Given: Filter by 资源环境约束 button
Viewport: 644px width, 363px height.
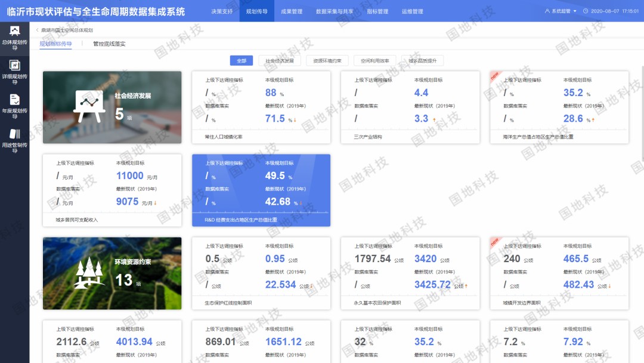Looking at the screenshot, I should pyautogui.click(x=327, y=60).
